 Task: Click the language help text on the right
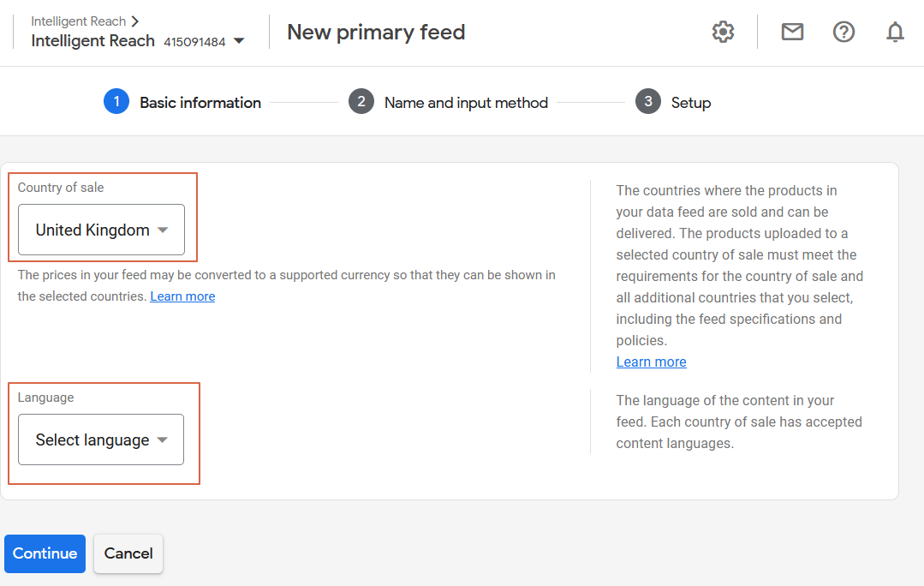pos(739,422)
